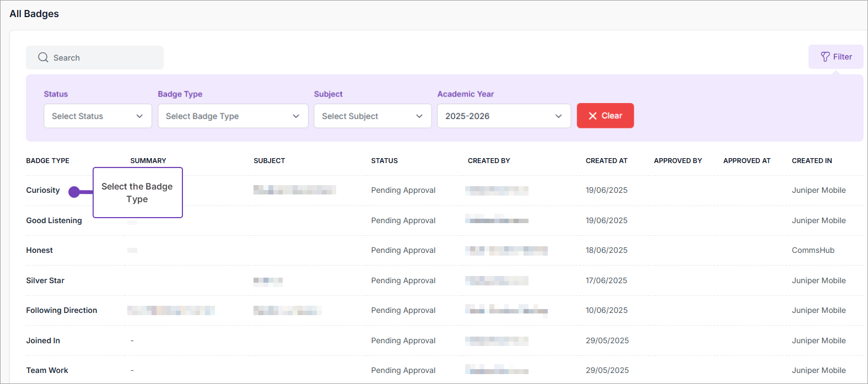
Task: Open the Silver Star badge
Action: (45, 280)
